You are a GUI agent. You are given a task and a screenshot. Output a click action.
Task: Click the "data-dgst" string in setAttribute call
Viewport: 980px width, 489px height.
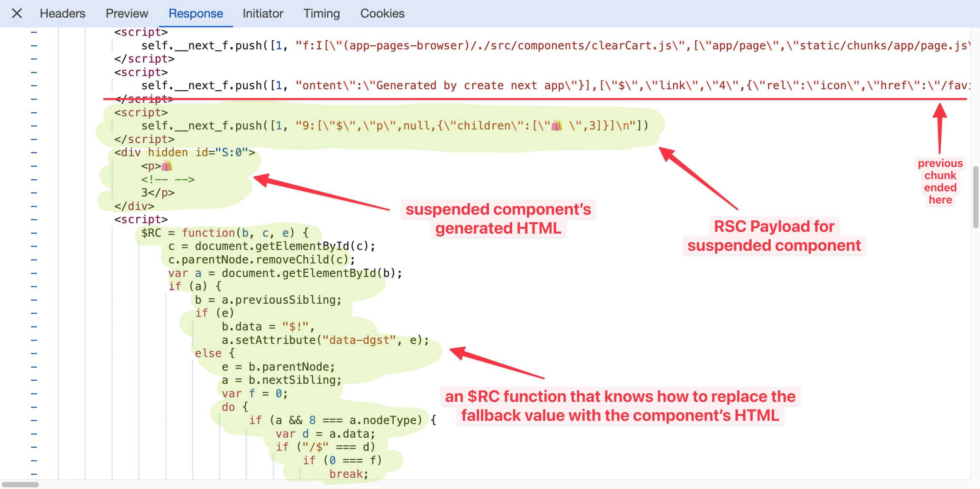coord(359,340)
